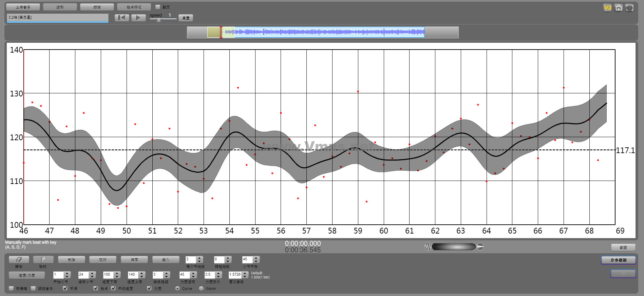Rewind to start of track
This screenshot has width=644, height=296.
pyautogui.click(x=122, y=18)
